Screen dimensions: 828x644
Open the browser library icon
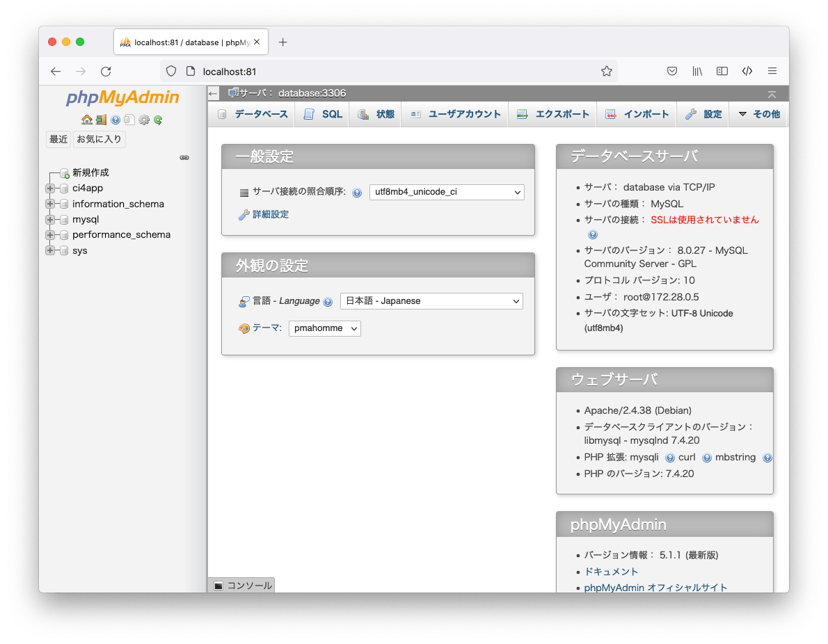click(697, 71)
